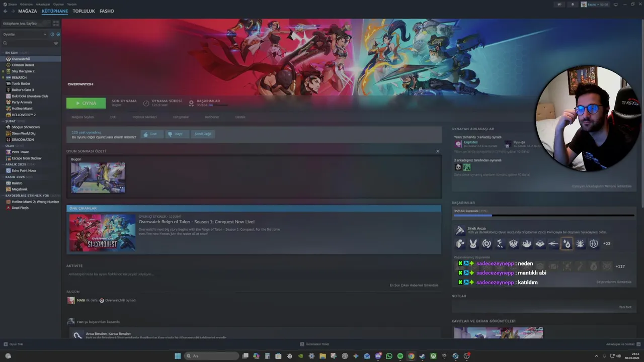Screen dimensions: 644x362
Task: Open the advanced filter options icon
Action: click(x=56, y=43)
